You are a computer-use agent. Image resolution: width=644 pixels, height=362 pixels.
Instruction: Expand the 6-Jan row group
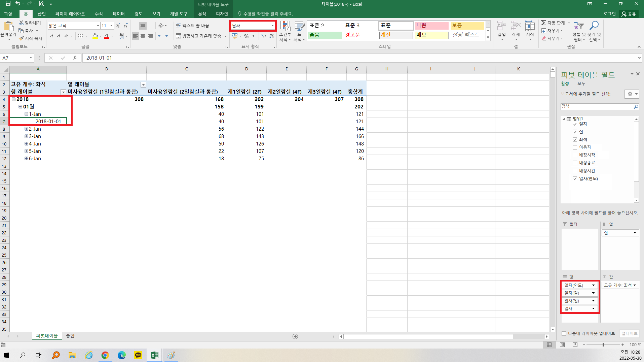point(26,159)
